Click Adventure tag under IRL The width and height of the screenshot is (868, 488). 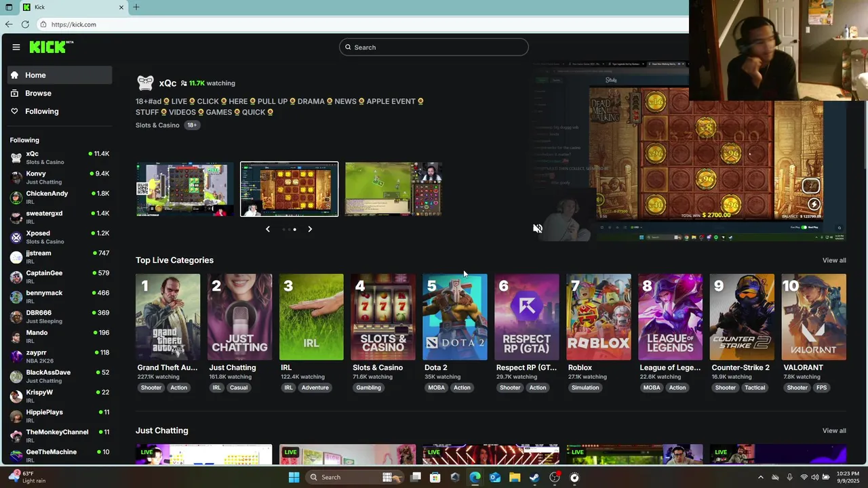coord(315,388)
